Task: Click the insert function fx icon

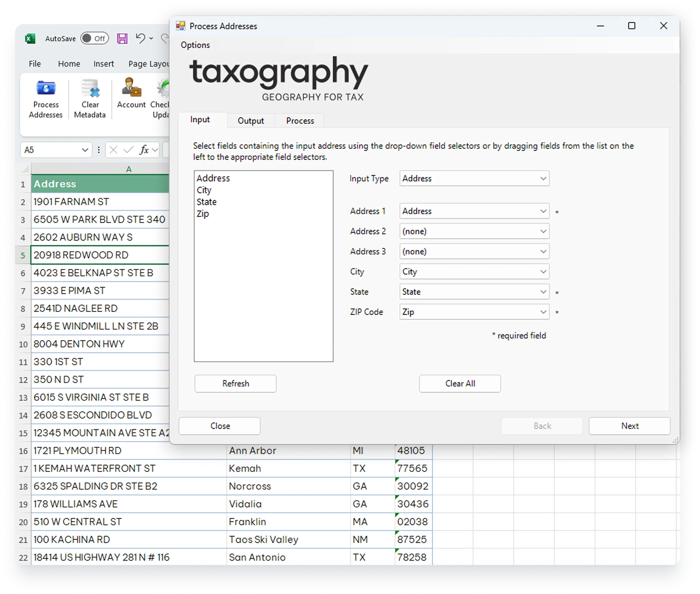Action: tap(144, 150)
